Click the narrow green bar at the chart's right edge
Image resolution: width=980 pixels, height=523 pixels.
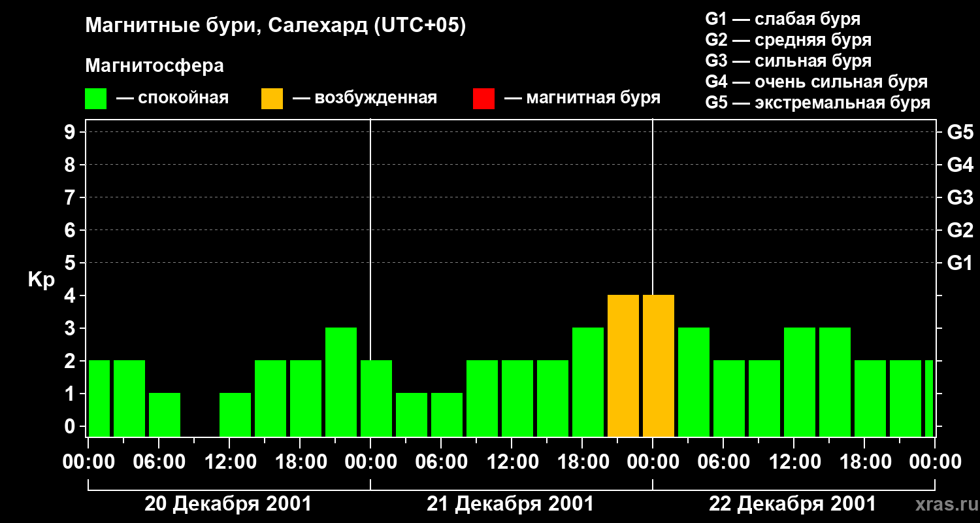click(929, 399)
